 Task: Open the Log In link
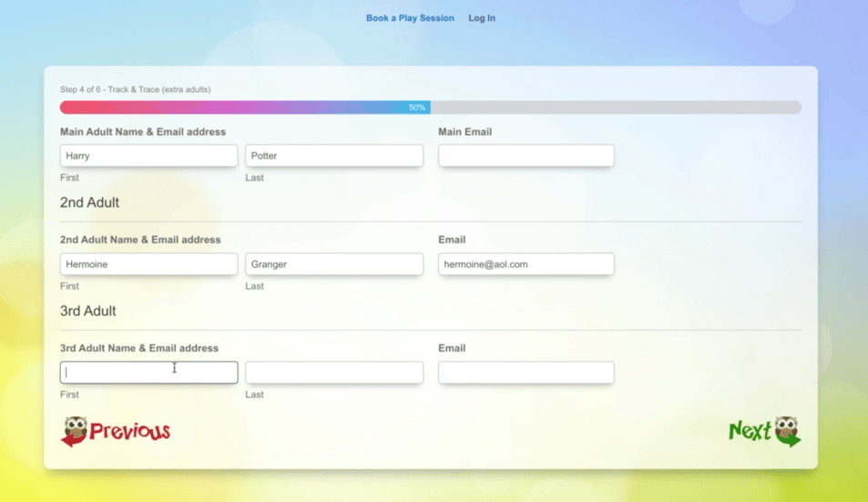coord(482,18)
